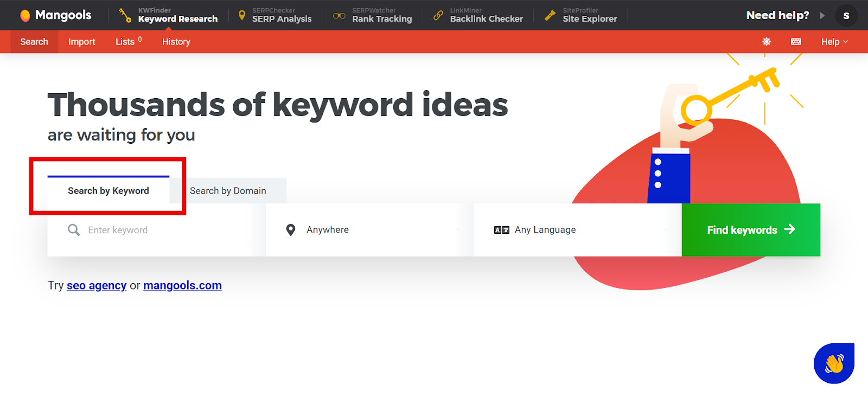Expand the Help dropdown menu

tap(834, 42)
